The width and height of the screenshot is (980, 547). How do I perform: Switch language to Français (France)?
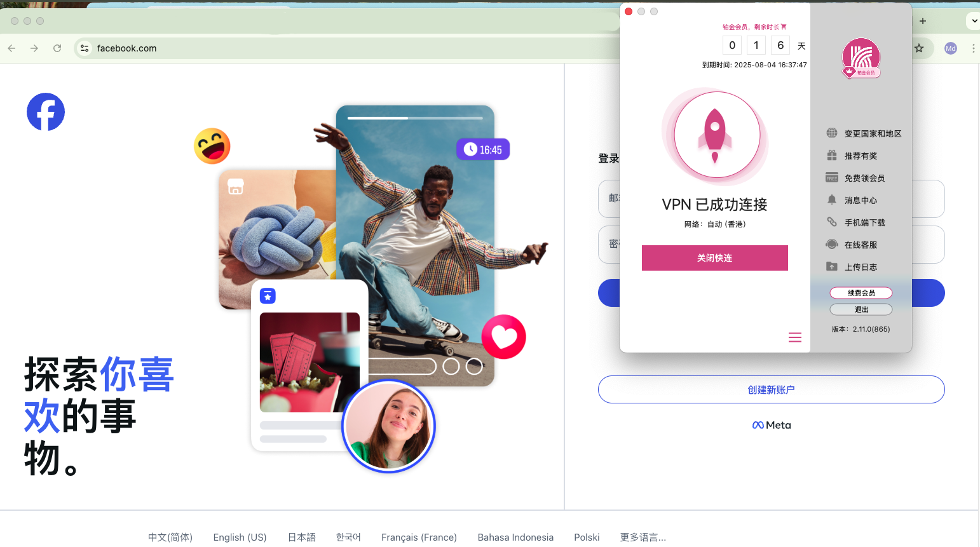pyautogui.click(x=419, y=537)
